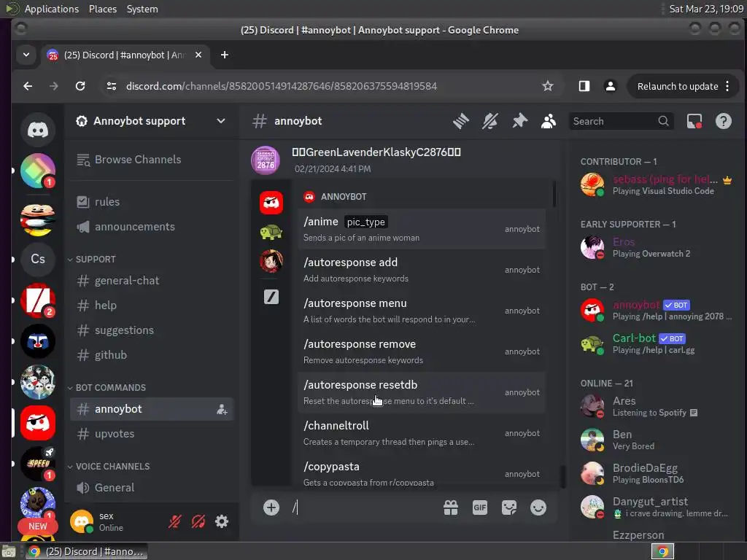Image resolution: width=747 pixels, height=560 pixels.
Task: Open member Ares profile
Action: coord(656,406)
